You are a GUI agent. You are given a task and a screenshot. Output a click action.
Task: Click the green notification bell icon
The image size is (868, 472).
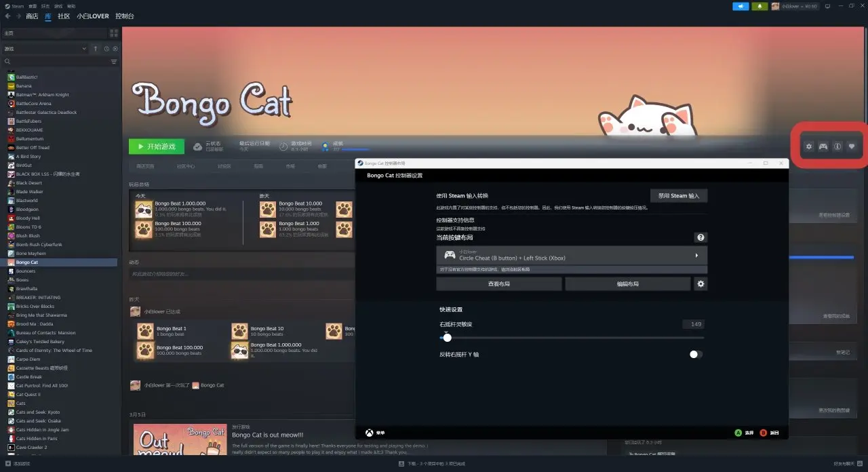pyautogui.click(x=759, y=6)
